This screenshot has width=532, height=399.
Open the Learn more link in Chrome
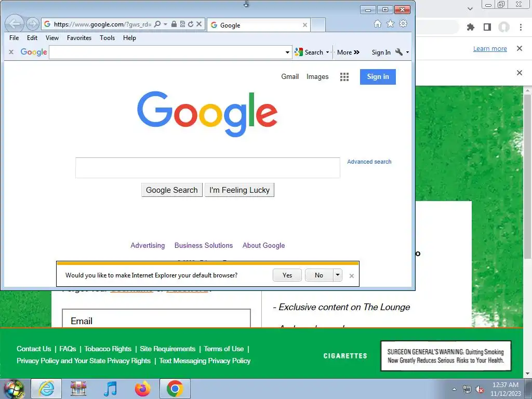click(x=490, y=48)
